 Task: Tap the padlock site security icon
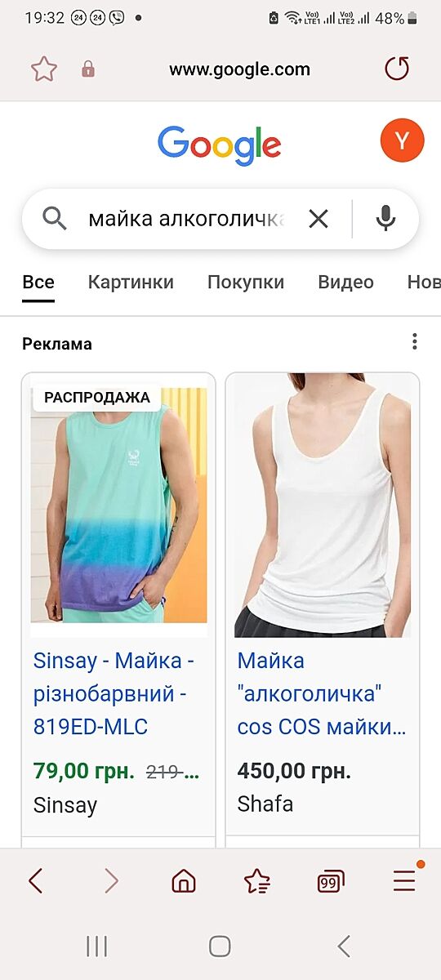point(88,69)
